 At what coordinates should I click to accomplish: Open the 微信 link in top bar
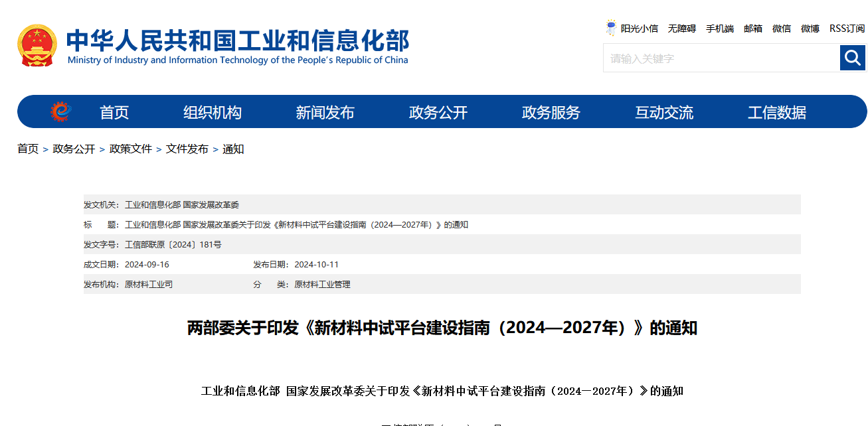click(x=782, y=29)
